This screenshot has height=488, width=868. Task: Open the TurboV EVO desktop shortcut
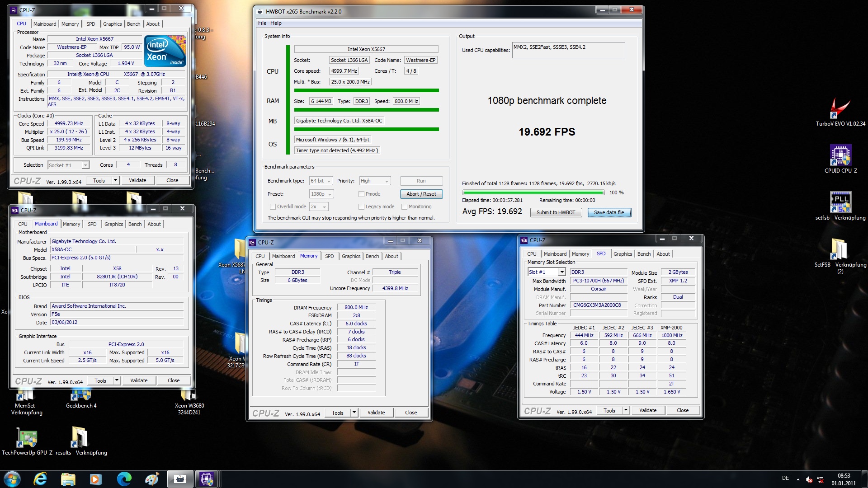(x=840, y=111)
